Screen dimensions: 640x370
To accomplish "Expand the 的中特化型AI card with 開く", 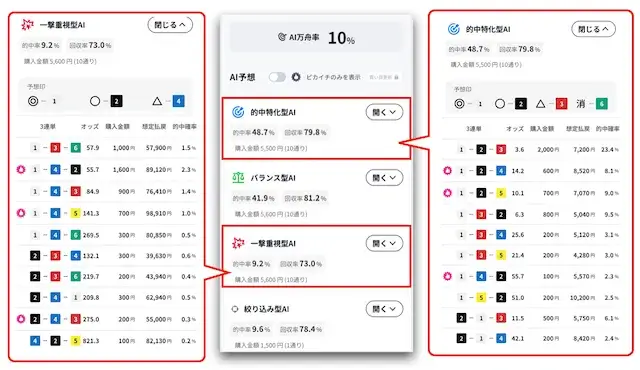I will click(x=384, y=112).
